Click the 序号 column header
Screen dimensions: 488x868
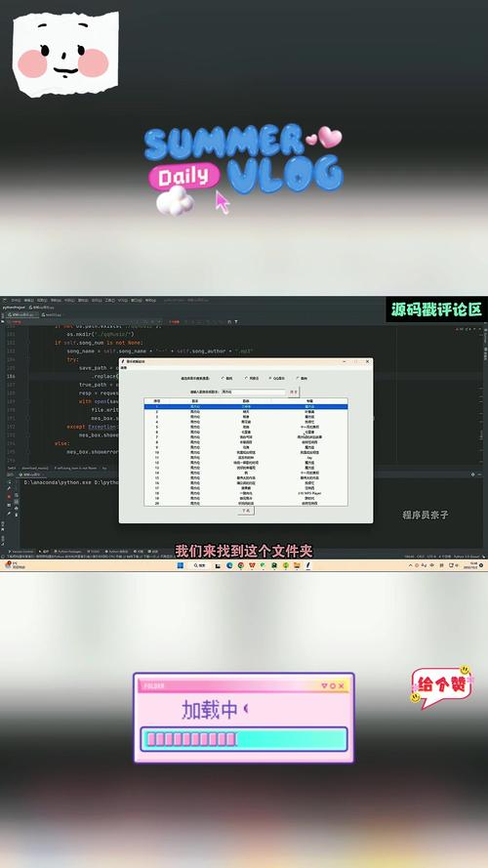pyautogui.click(x=157, y=400)
